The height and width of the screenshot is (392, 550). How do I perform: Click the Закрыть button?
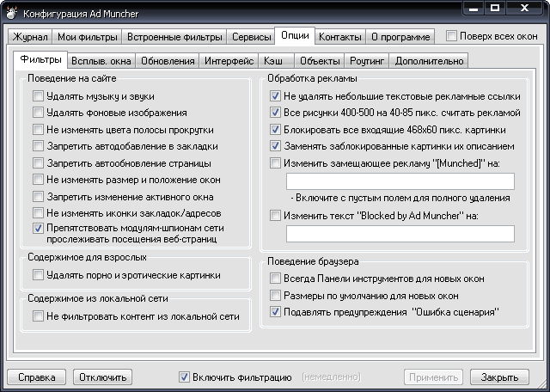coord(499,377)
